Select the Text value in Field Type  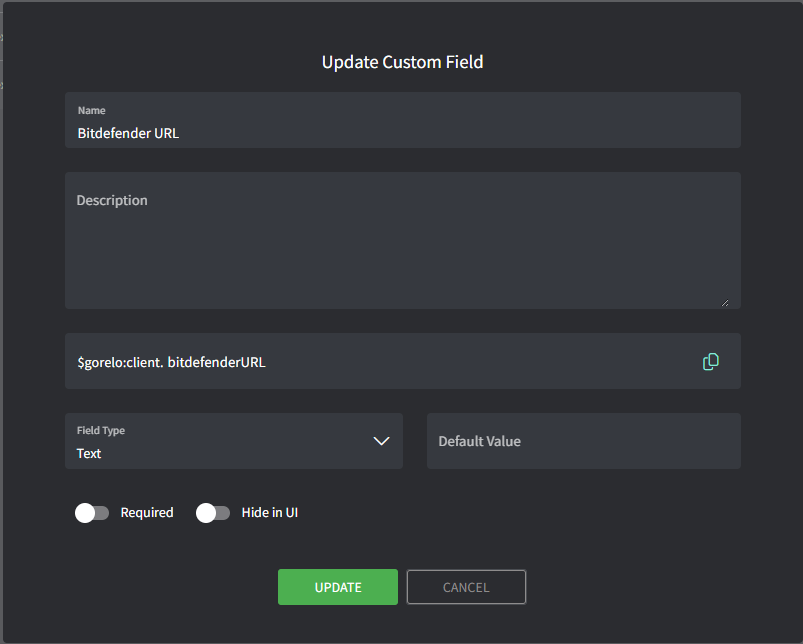90,453
